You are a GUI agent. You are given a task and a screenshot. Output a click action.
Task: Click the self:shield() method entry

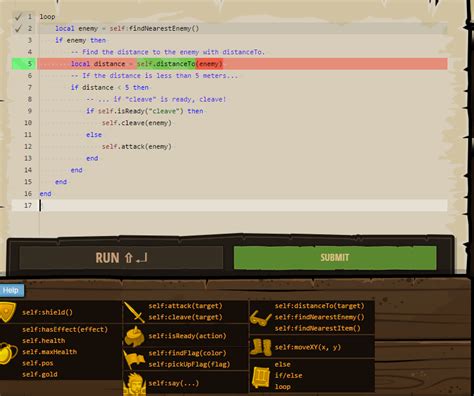(47, 312)
